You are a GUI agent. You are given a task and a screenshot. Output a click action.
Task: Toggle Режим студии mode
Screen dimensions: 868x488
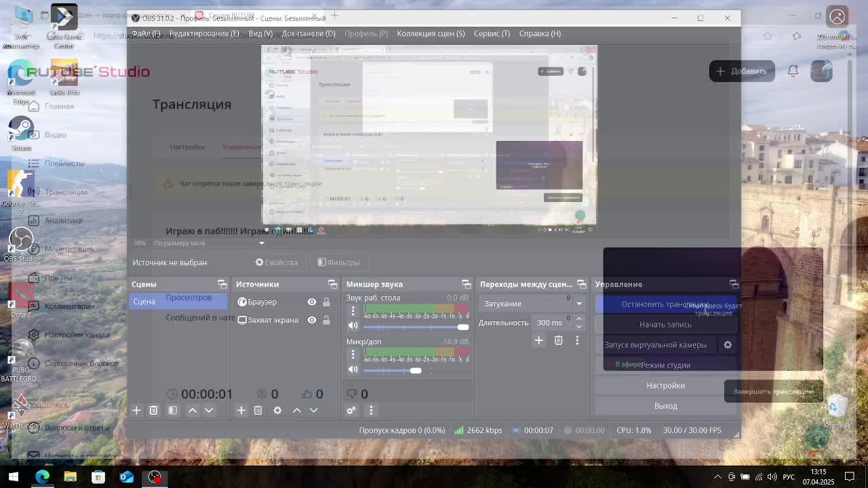tap(665, 365)
